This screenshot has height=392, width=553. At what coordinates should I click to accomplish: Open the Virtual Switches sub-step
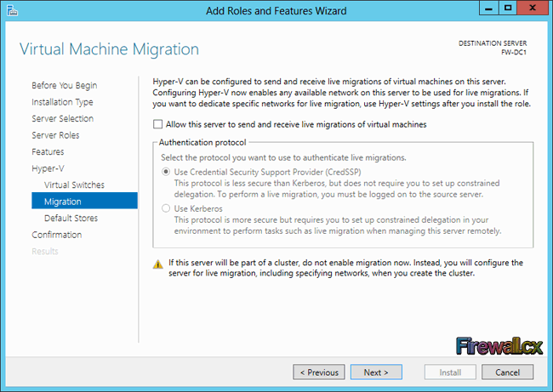coord(74,185)
